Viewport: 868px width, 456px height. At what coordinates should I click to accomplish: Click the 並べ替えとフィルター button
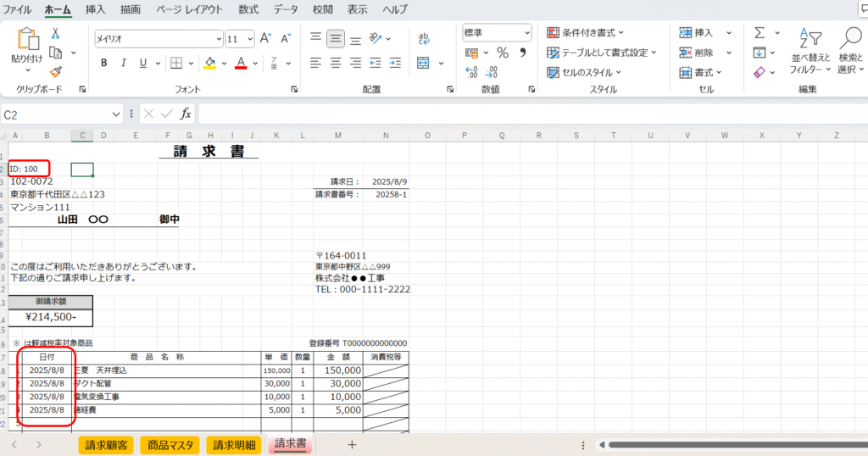tap(811, 51)
